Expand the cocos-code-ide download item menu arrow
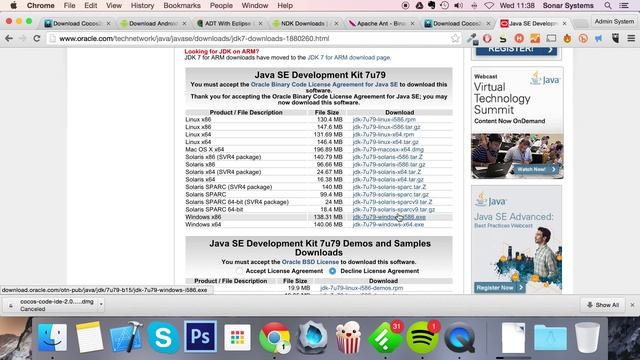This screenshot has height=360, width=640. (x=101, y=305)
